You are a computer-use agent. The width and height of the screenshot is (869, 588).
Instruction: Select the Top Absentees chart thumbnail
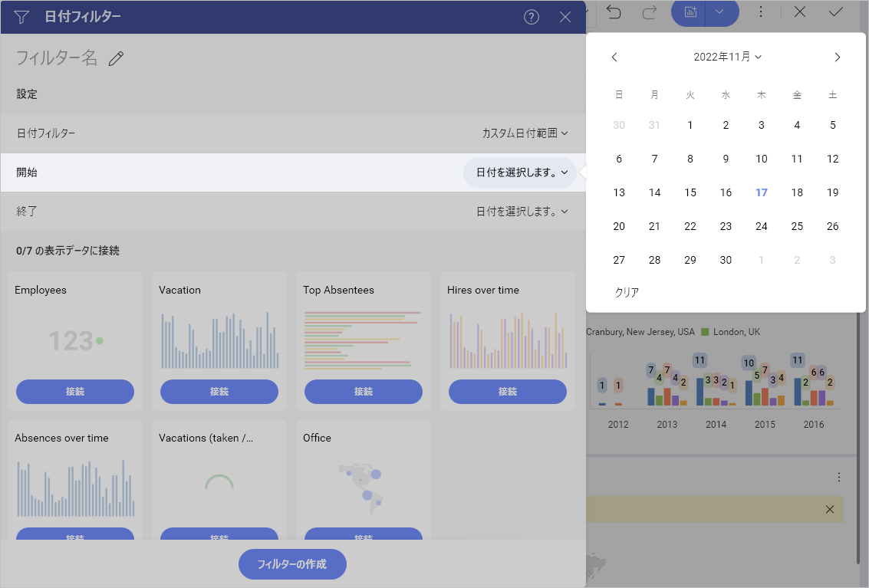click(x=363, y=340)
